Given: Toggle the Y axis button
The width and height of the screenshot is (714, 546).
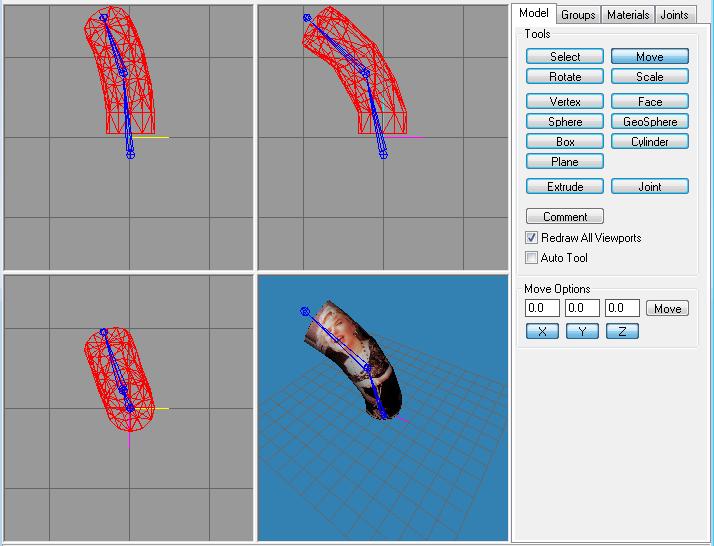Looking at the screenshot, I should point(582,331).
